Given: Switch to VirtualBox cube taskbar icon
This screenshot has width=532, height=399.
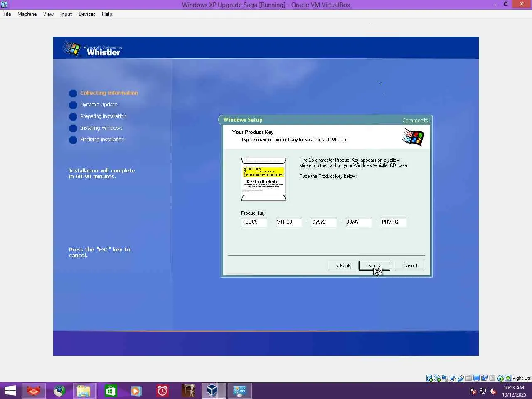Looking at the screenshot, I should (213, 391).
